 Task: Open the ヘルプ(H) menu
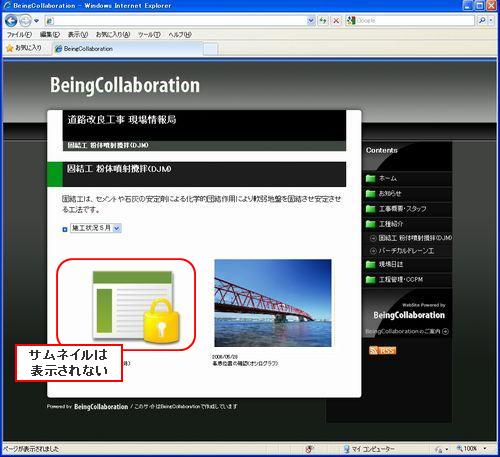(x=180, y=35)
